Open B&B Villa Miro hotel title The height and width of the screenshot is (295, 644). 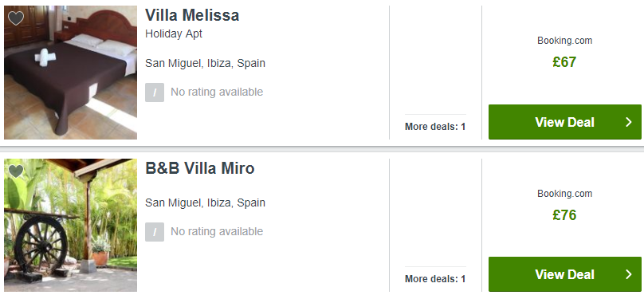200,168
